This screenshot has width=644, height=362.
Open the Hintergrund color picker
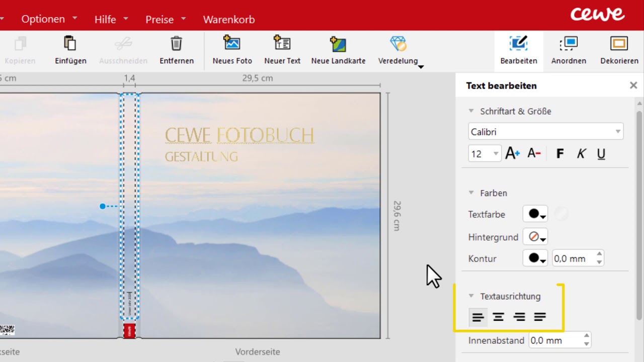535,237
